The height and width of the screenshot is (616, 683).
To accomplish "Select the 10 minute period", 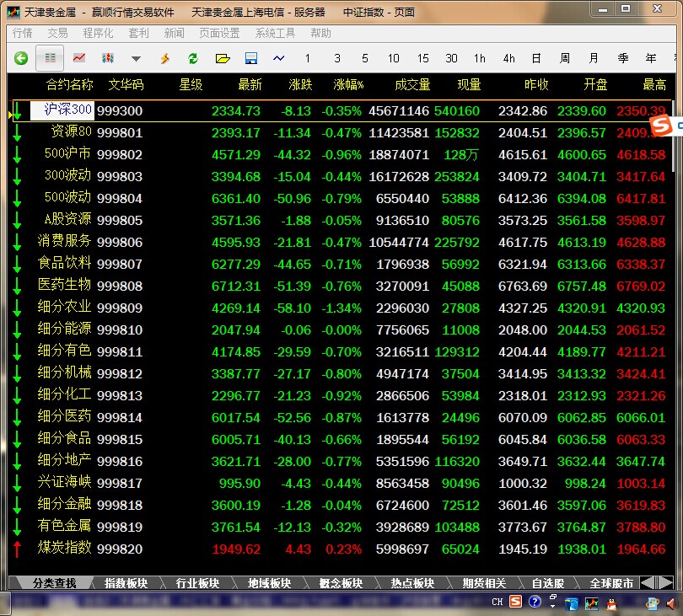I will point(393,58).
